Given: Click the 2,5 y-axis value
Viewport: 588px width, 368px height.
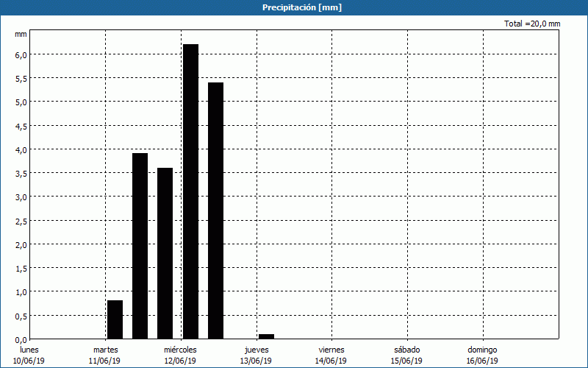Looking at the screenshot, I should [21, 222].
